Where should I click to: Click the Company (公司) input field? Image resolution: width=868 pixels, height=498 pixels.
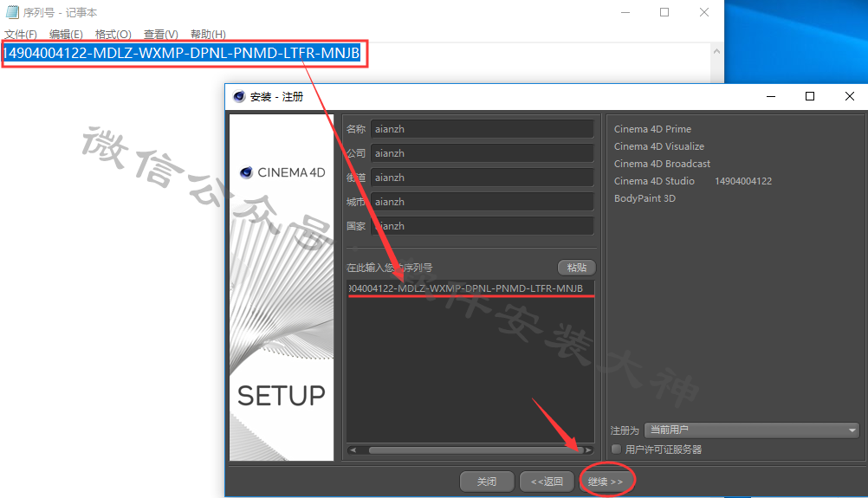pyautogui.click(x=483, y=153)
